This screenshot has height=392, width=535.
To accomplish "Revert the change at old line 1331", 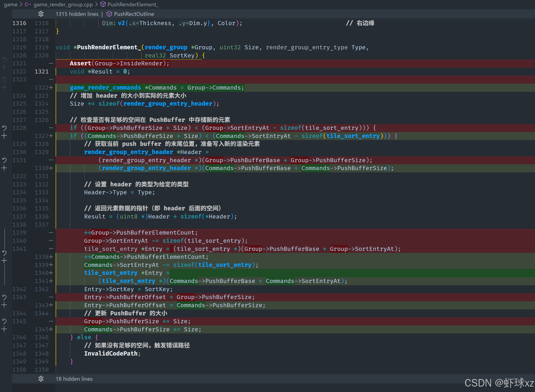I will (x=4, y=160).
